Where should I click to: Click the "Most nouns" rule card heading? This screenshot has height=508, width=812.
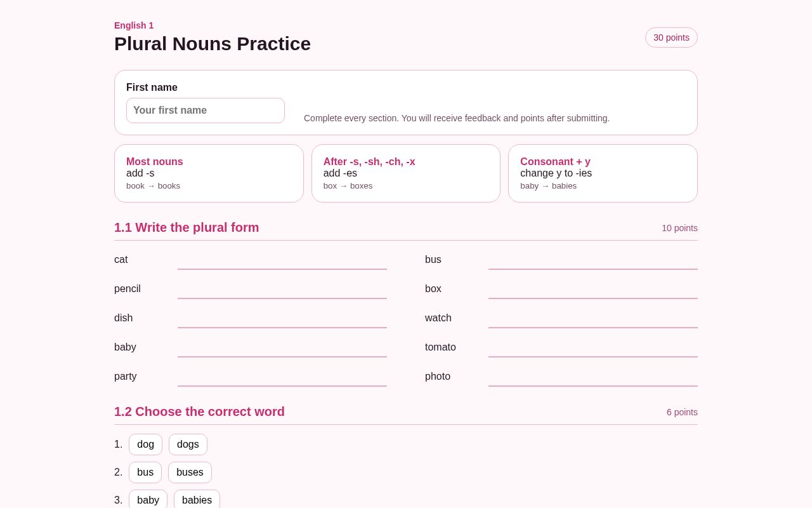pos(155,162)
